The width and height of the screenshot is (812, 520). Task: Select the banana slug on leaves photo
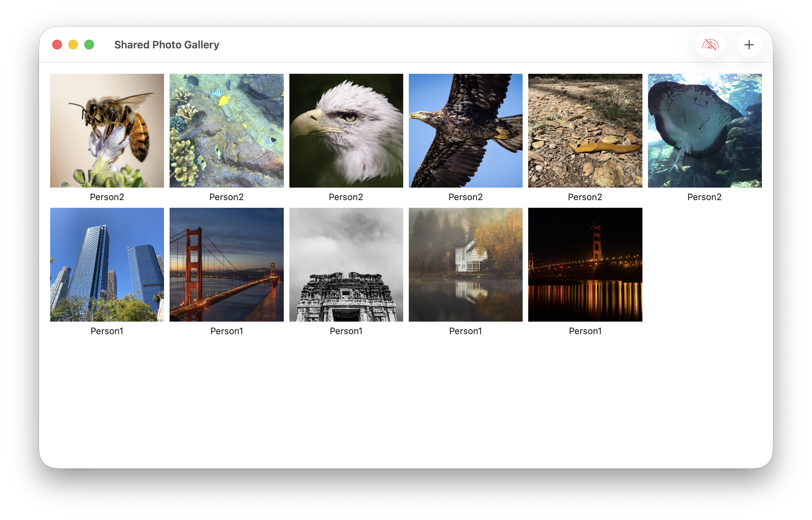coord(585,131)
